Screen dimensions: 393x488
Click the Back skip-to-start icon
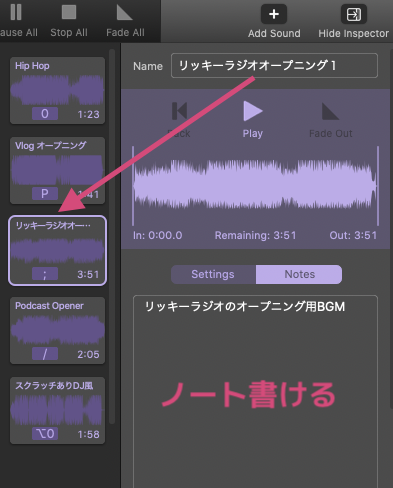click(x=179, y=111)
